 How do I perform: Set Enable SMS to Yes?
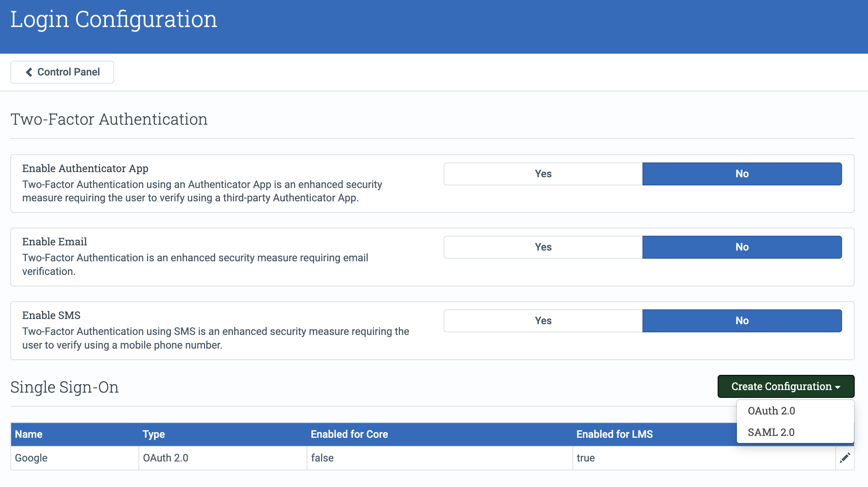pos(543,320)
